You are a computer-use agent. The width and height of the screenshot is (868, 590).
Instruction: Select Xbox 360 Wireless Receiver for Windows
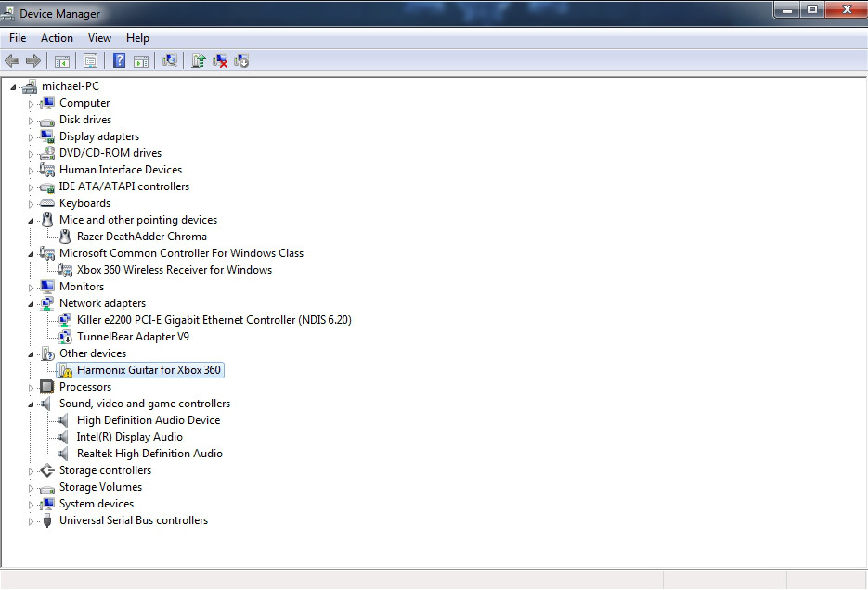[174, 270]
